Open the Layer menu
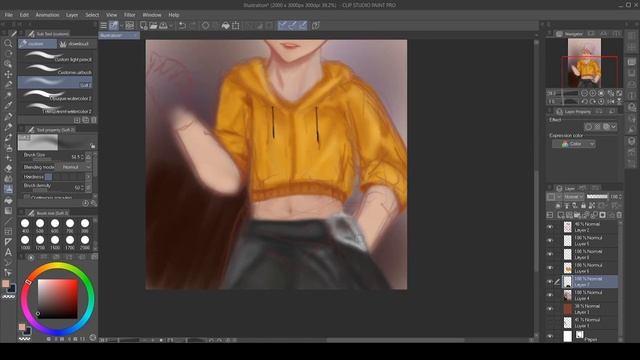 pos(72,15)
